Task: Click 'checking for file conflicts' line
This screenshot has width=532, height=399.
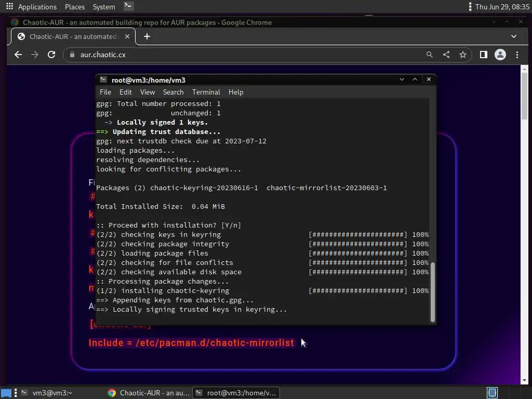Action: coord(165,262)
